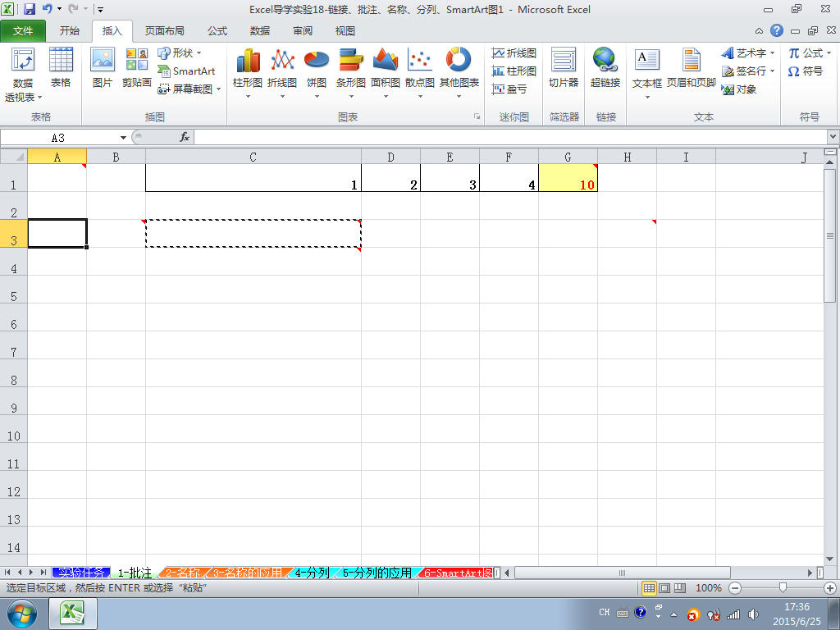The height and width of the screenshot is (630, 840).
Task: Go to next sheet navigation arrow
Action: coord(31,573)
